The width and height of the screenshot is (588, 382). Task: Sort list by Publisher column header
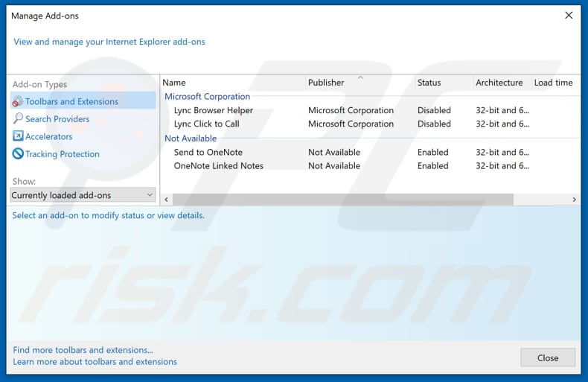326,83
